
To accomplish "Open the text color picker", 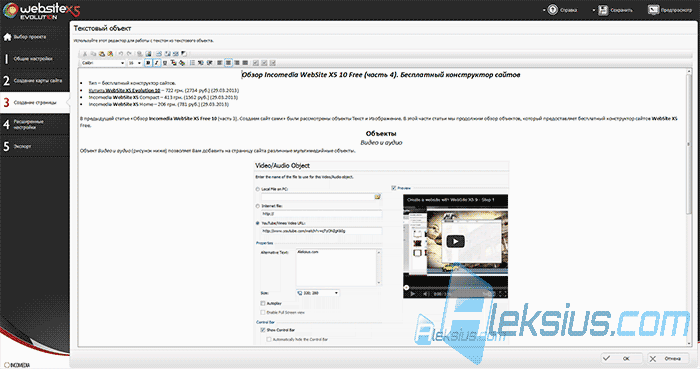I will click(173, 63).
